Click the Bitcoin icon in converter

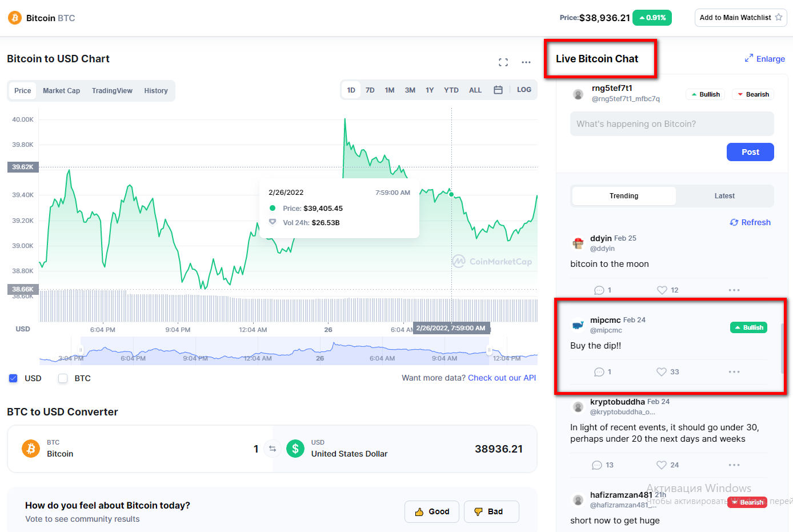[x=31, y=449]
